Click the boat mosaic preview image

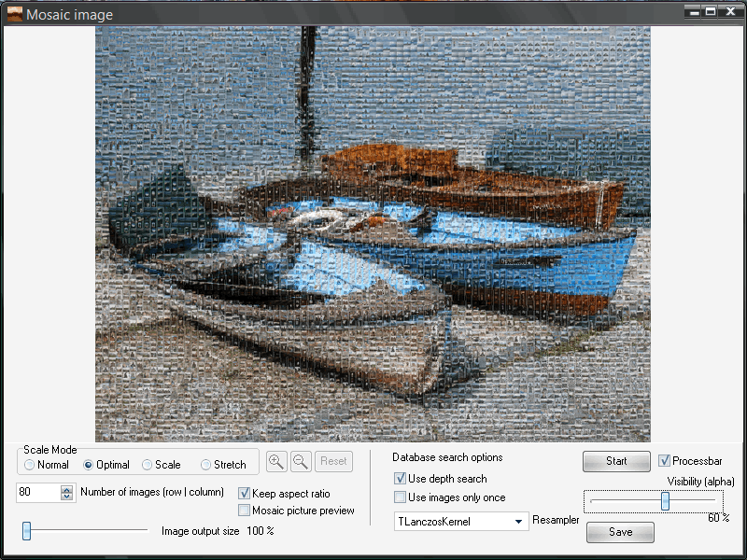tap(373, 233)
